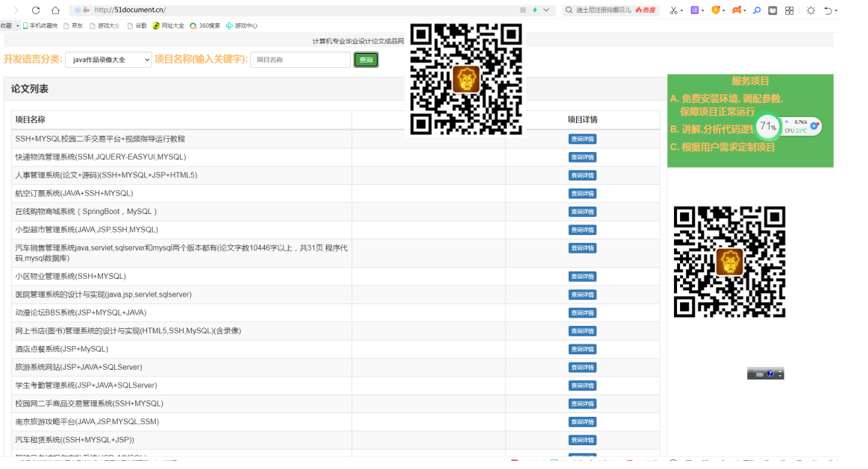Open the 谷歌 bookmark
This screenshot has width=868, height=469.
click(x=137, y=25)
